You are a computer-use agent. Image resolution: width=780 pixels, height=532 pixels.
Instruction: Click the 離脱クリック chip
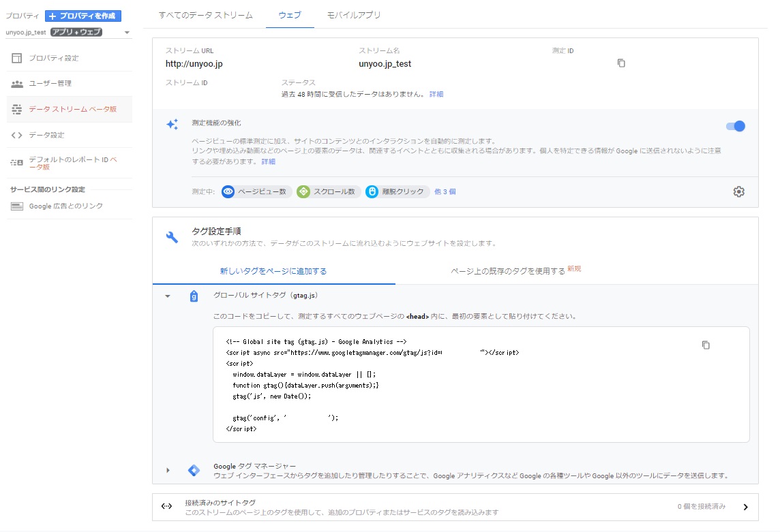(397, 191)
